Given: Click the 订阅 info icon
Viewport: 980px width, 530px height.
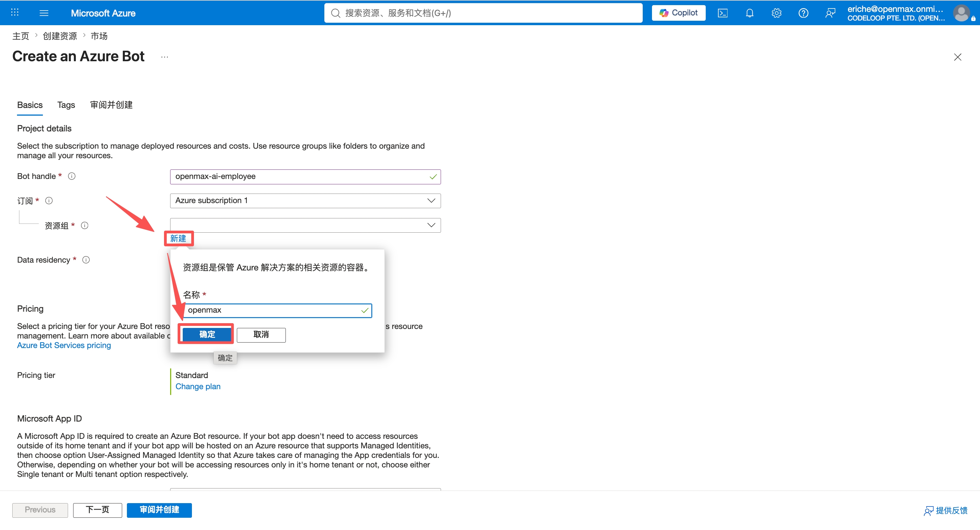Looking at the screenshot, I should (49, 200).
